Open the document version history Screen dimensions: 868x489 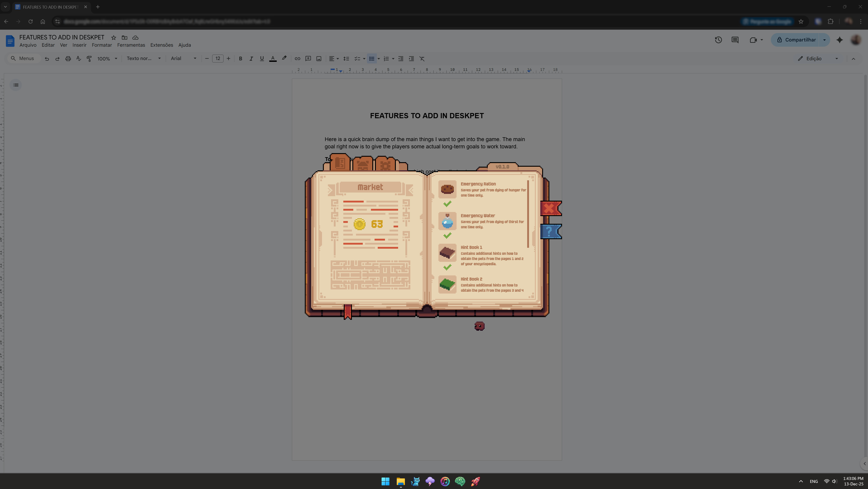(x=718, y=40)
